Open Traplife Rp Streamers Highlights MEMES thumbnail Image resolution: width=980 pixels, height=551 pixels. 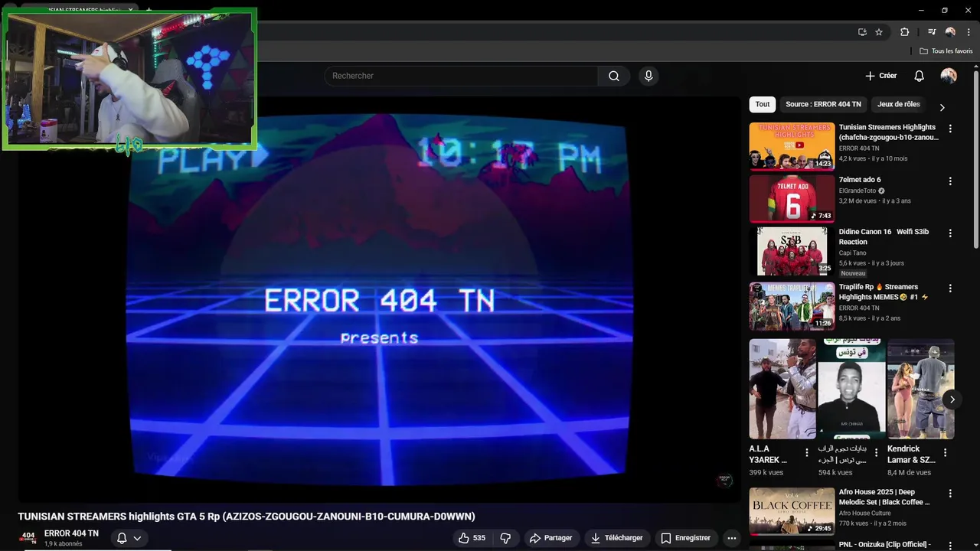pos(792,306)
